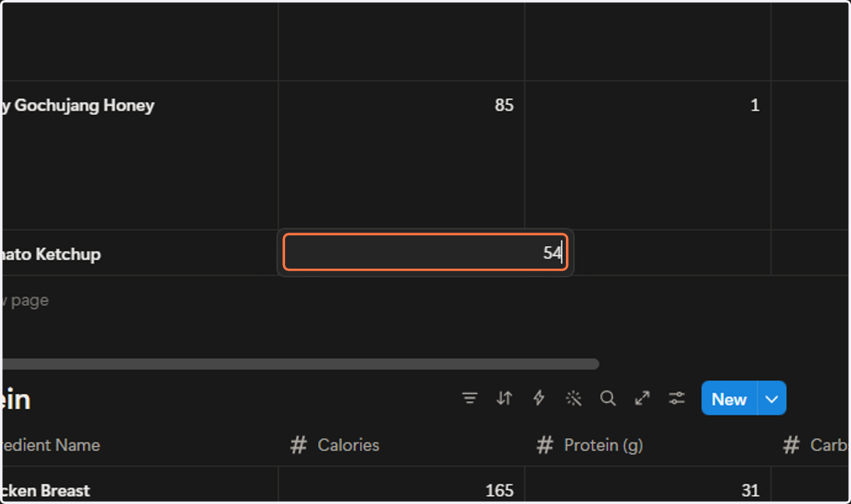Click the sort arrows icon
Image resolution: width=851 pixels, height=504 pixels.
coord(504,398)
